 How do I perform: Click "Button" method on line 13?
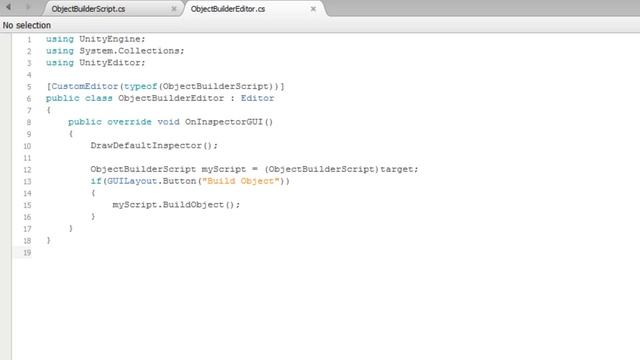(179, 181)
